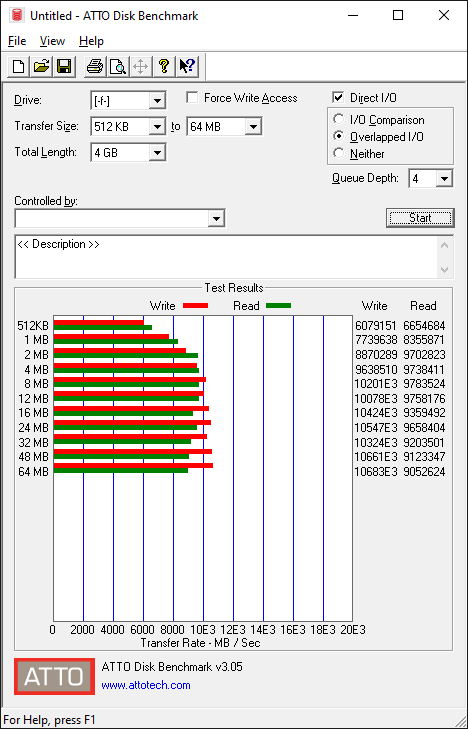Select the I/O Comparison radio button
This screenshot has height=729, width=468.
click(339, 119)
